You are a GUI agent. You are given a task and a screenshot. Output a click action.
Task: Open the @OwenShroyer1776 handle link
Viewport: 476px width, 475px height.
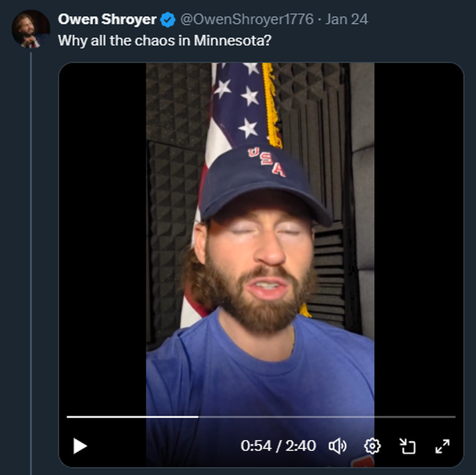246,20
